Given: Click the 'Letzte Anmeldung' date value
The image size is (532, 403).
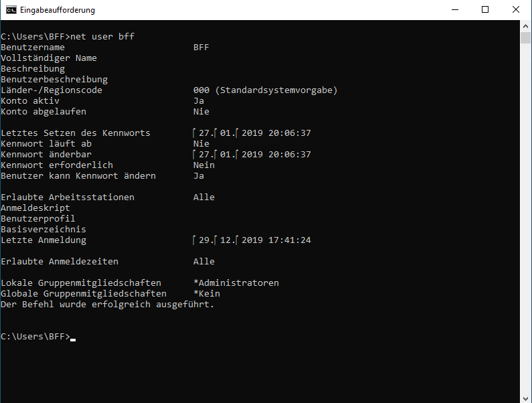Looking at the screenshot, I should 252,240.
